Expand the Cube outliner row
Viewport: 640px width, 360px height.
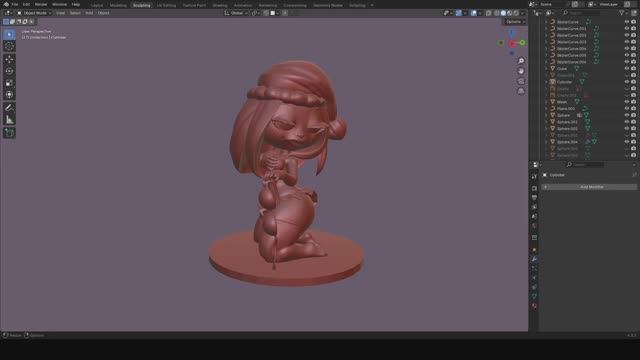pos(547,69)
